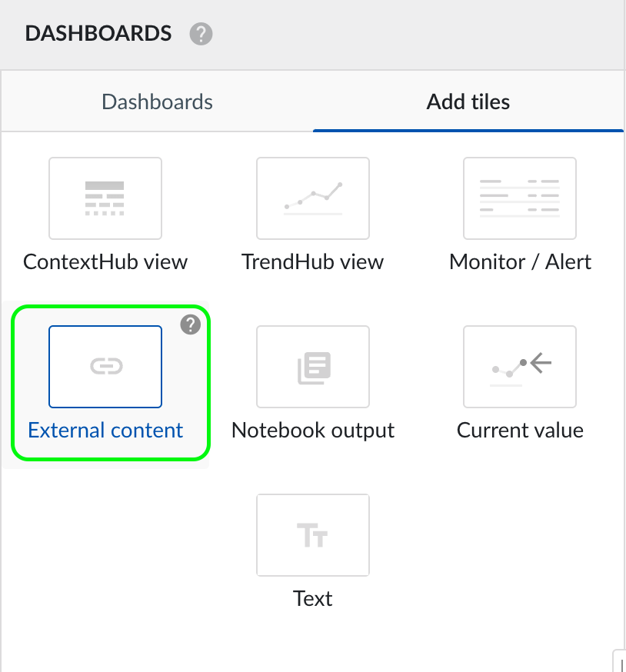This screenshot has height=672, width=626.
Task: Click the DASHBOARDS panel heading
Action: coord(98,34)
